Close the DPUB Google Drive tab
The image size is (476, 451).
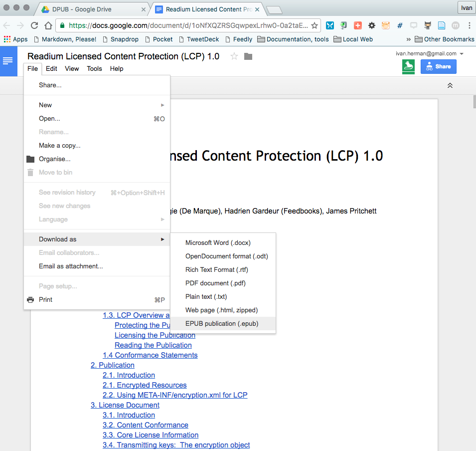(144, 9)
